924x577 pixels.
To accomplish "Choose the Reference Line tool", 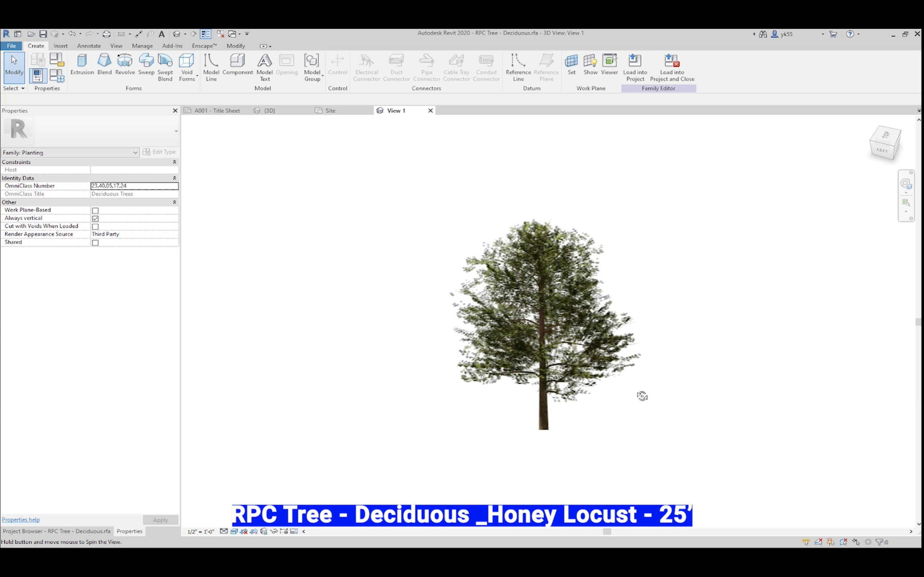I will pyautogui.click(x=518, y=67).
